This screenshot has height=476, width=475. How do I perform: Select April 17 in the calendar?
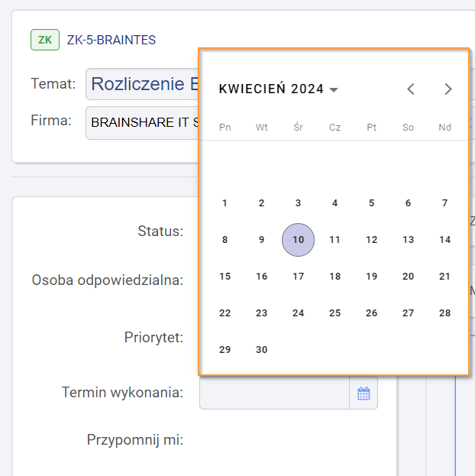298,277
